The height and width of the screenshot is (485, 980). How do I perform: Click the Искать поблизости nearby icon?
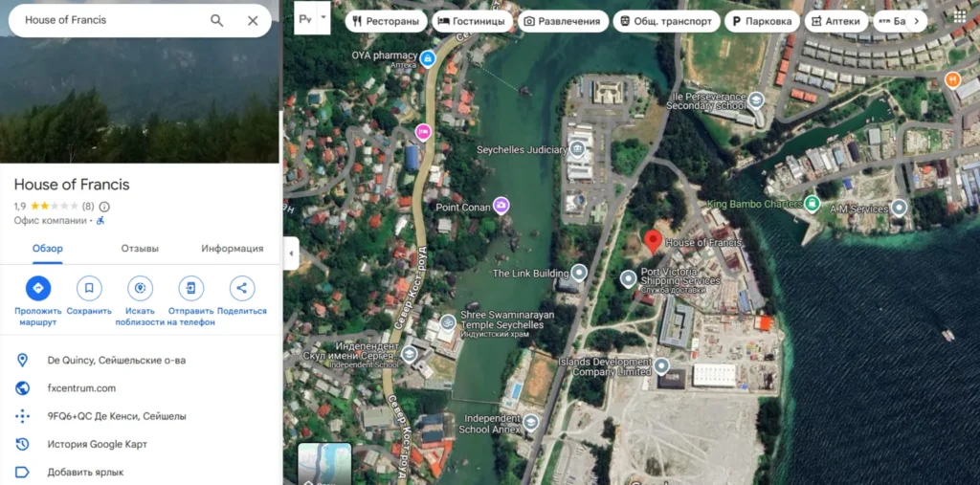click(141, 288)
